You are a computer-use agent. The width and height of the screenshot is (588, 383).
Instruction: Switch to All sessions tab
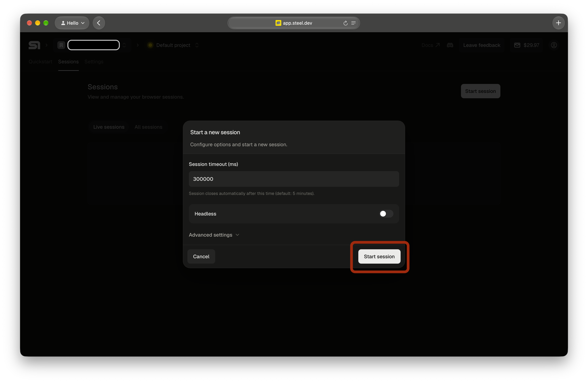click(x=148, y=127)
